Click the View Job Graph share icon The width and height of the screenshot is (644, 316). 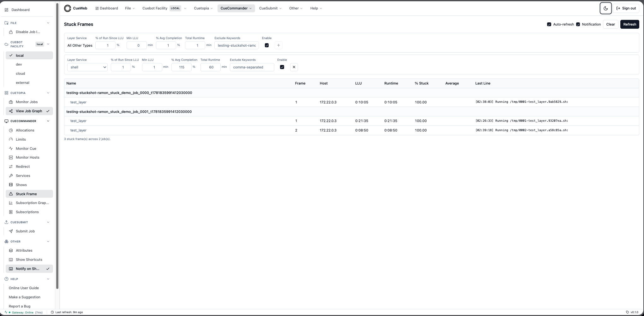(x=11, y=111)
